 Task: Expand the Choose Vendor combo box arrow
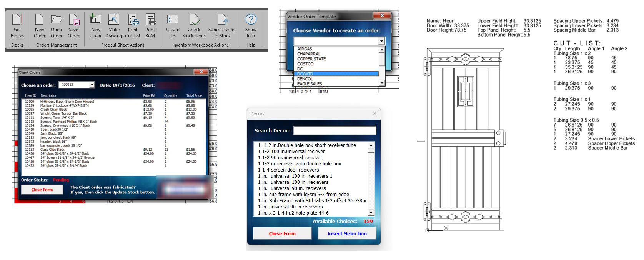click(x=381, y=41)
